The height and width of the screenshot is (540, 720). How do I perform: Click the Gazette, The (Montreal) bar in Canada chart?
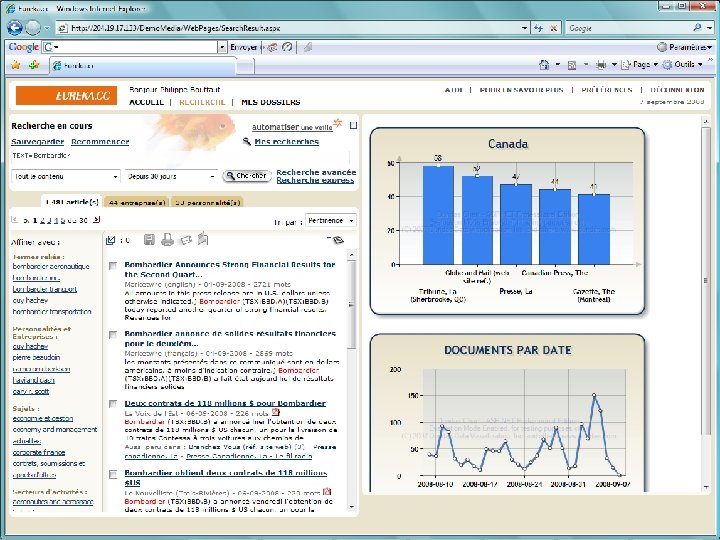pos(594,229)
